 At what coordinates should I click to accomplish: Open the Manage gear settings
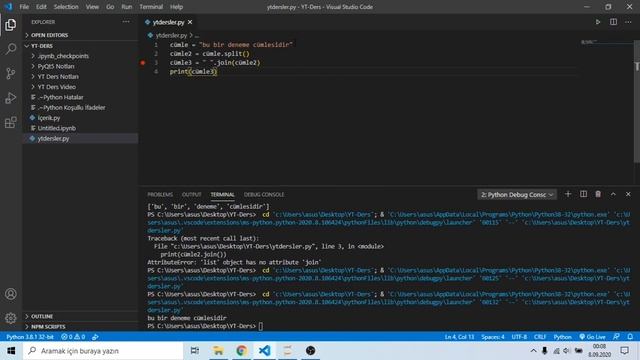[11, 318]
